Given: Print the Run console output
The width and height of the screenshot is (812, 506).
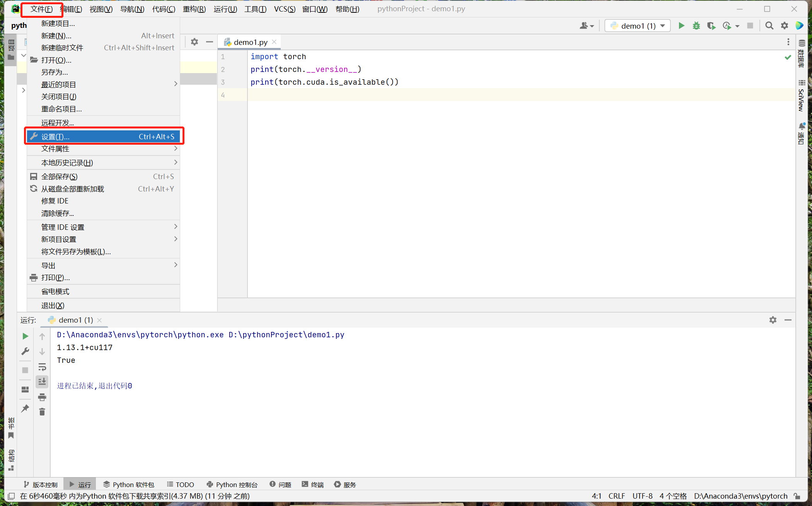Looking at the screenshot, I should tap(42, 397).
